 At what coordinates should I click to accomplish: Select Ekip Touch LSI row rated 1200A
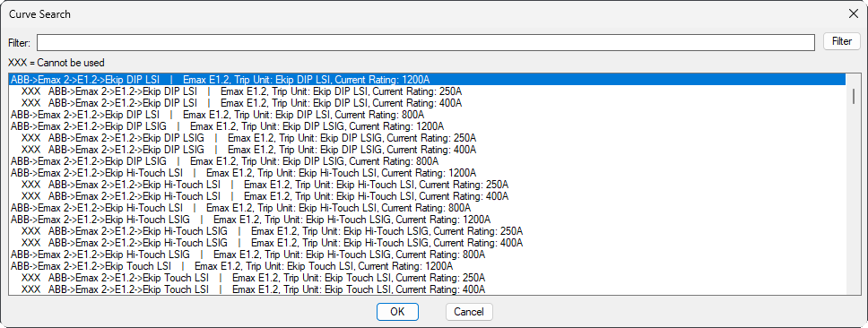[428, 265]
